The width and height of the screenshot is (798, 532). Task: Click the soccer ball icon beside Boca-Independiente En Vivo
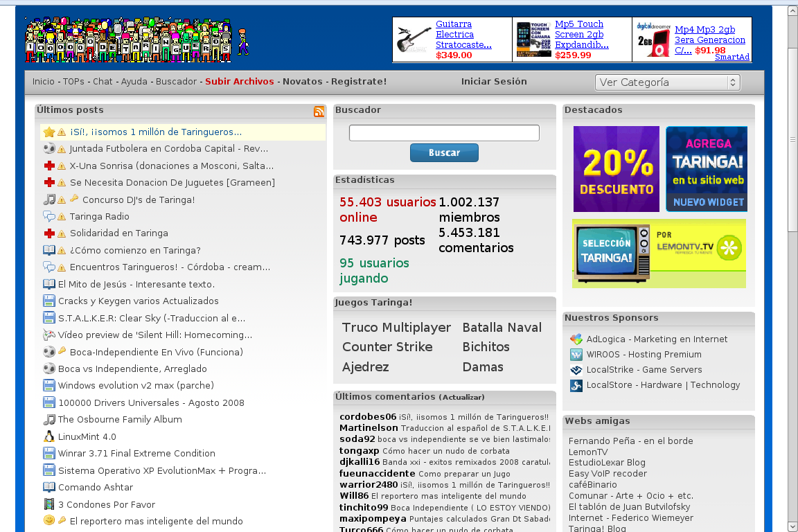(x=49, y=352)
